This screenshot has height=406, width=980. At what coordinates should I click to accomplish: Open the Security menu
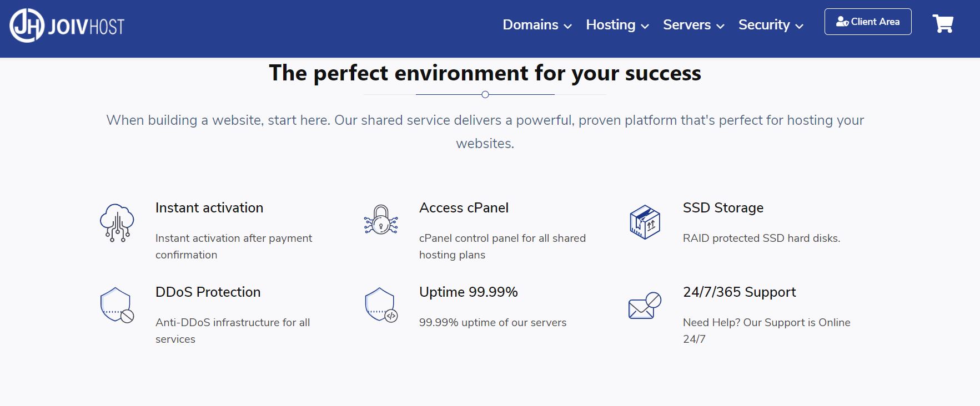click(771, 25)
